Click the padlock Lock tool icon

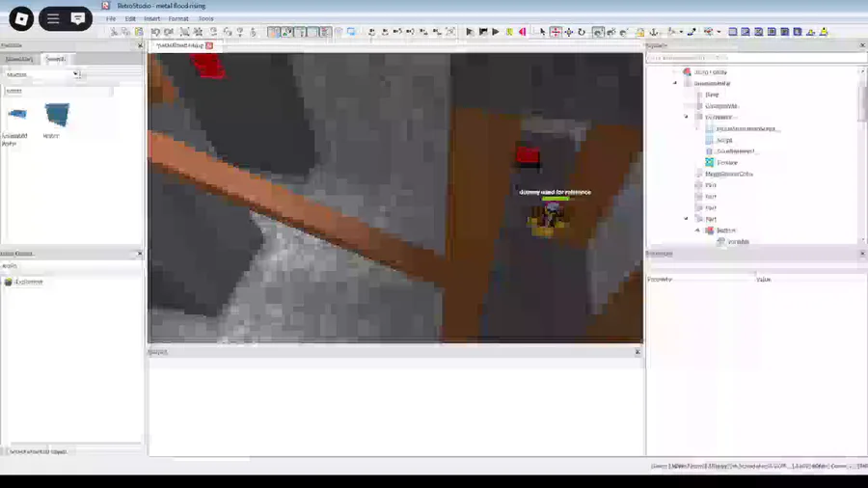(x=640, y=32)
